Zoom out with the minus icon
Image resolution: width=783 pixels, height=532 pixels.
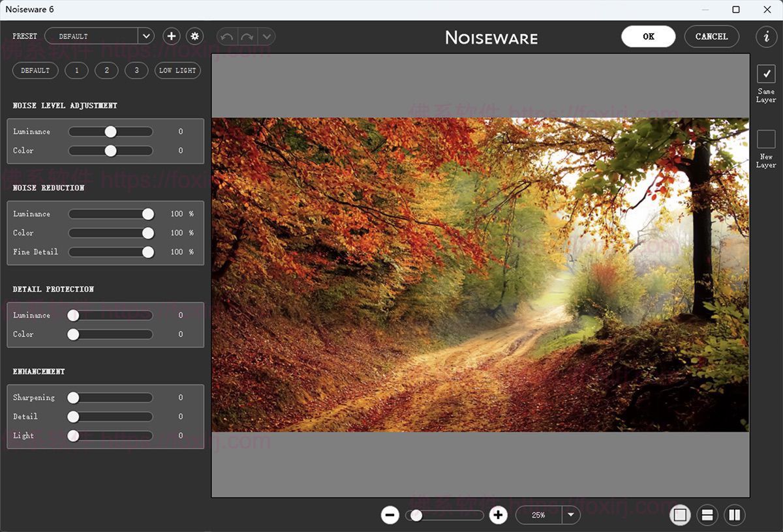coord(390,515)
